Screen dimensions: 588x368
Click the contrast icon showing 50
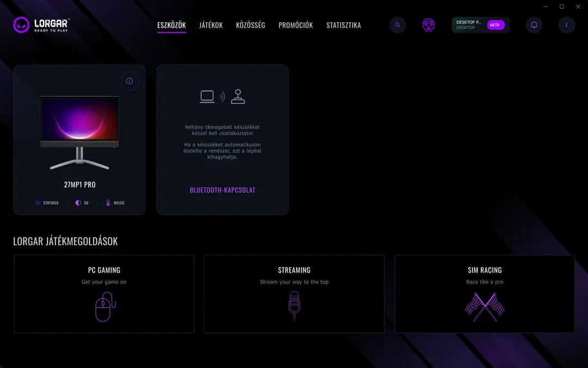coord(78,203)
